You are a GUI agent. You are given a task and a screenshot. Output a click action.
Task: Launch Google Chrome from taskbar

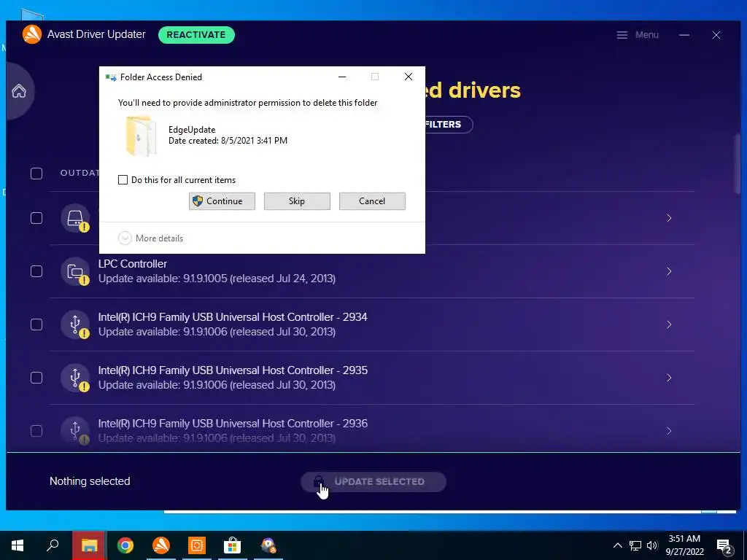point(125,545)
